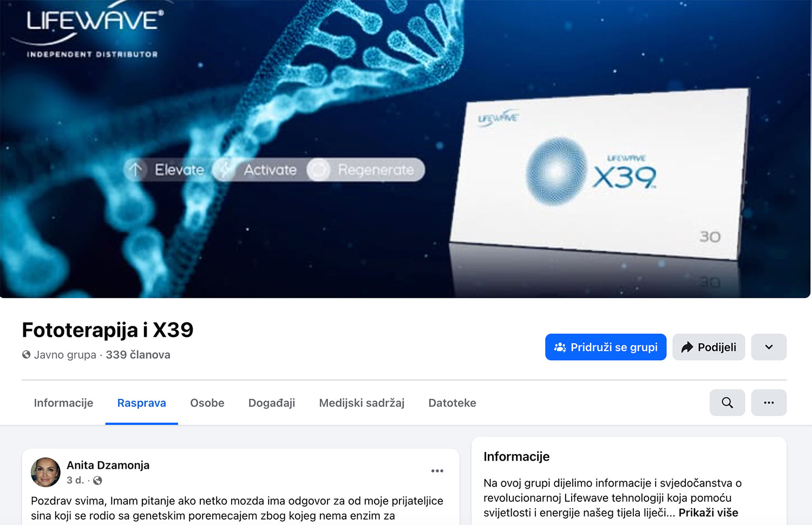Click Anita Dzamonja's profile picture
The height and width of the screenshot is (525, 812).
click(45, 472)
